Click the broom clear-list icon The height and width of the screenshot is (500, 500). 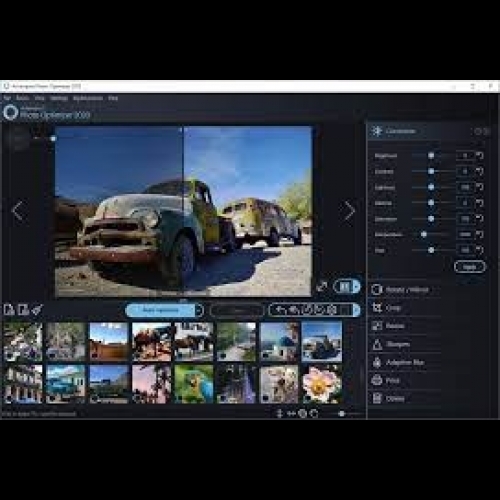point(37,310)
